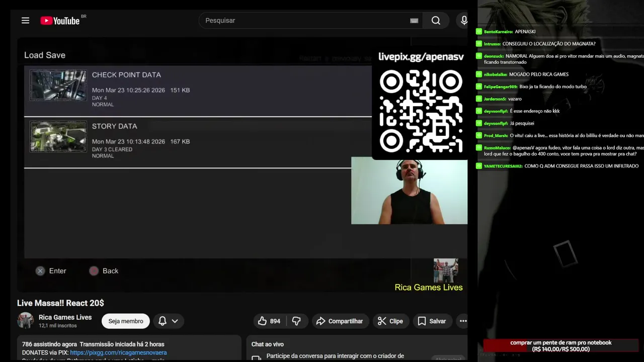Click Prod_Marsh's chat badge icon
The width and height of the screenshot is (644, 362).
[x=479, y=136]
